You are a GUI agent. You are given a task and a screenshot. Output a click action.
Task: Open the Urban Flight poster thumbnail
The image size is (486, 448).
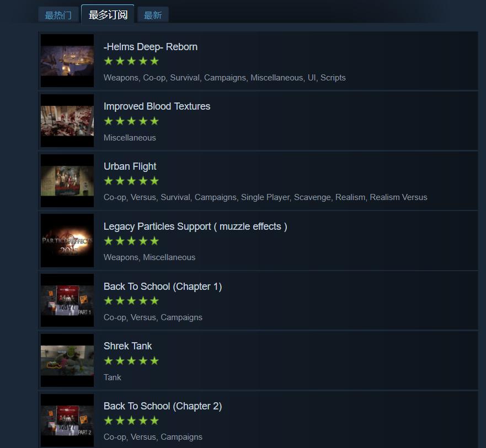pos(67,181)
